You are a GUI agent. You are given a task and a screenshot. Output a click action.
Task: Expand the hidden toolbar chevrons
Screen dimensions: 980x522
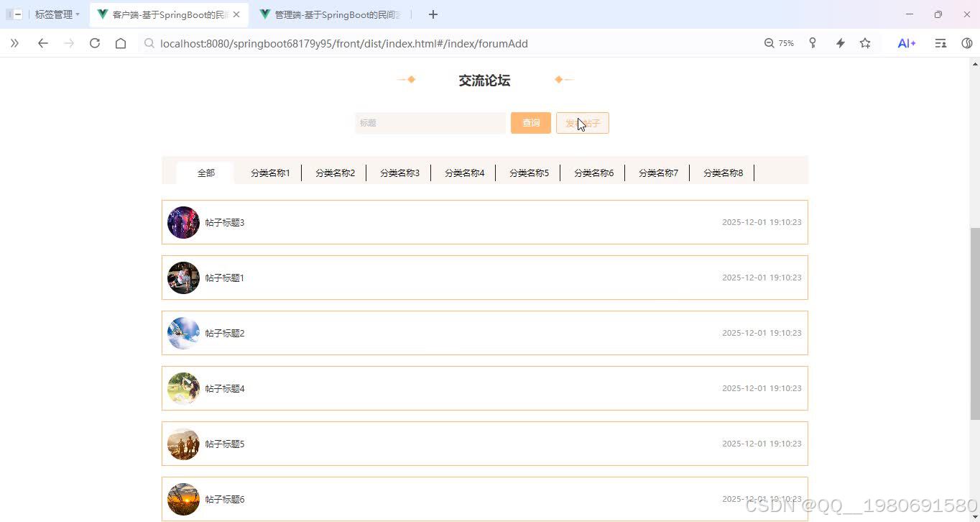point(14,43)
